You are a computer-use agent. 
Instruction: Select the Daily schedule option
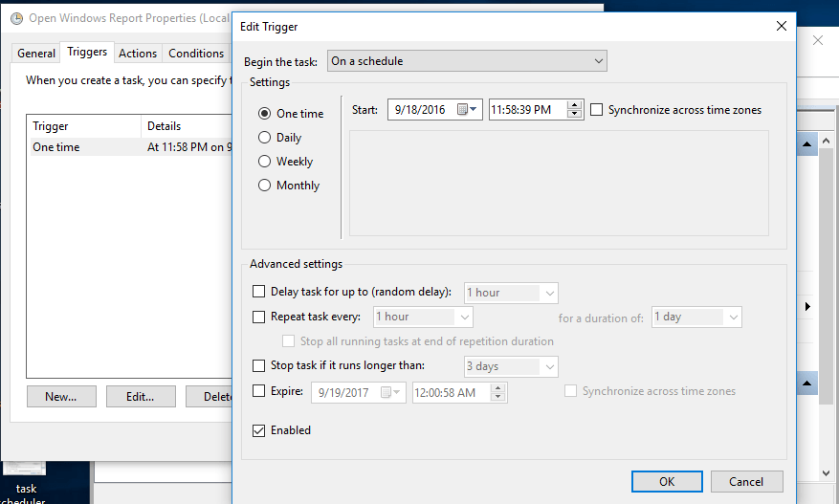pyautogui.click(x=264, y=138)
